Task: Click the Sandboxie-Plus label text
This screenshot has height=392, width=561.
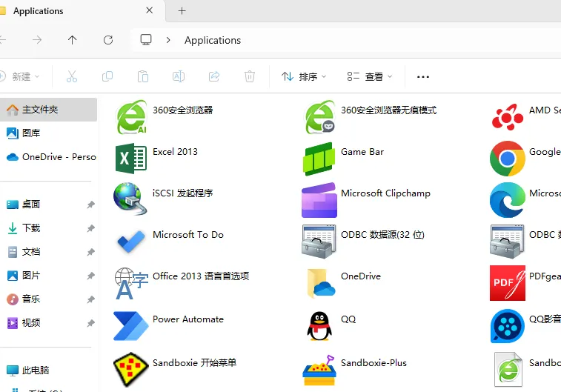Action: pyautogui.click(x=374, y=362)
